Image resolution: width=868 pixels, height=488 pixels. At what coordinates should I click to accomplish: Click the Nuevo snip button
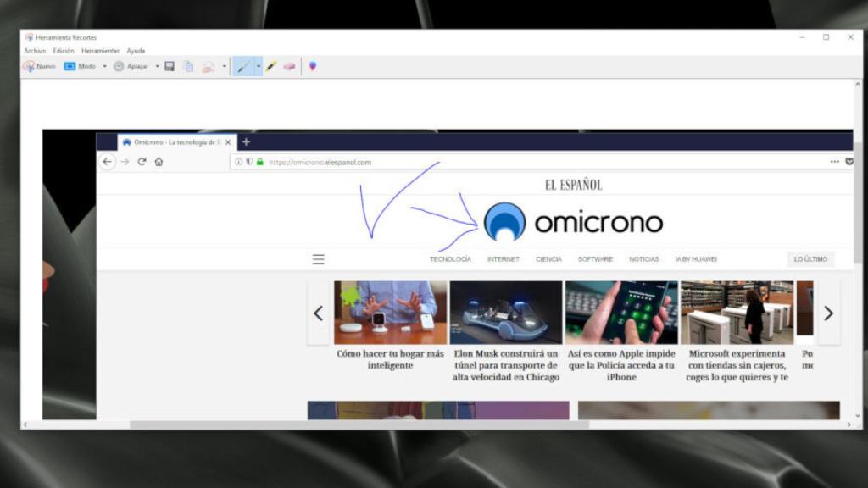point(39,66)
